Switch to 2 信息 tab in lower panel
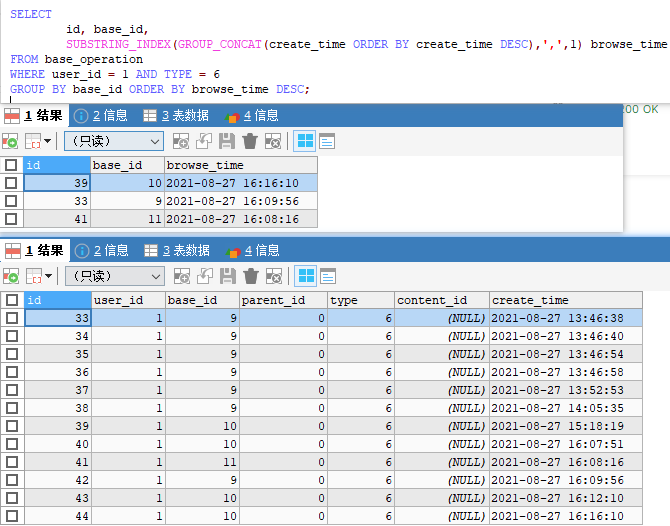 [x=102, y=250]
